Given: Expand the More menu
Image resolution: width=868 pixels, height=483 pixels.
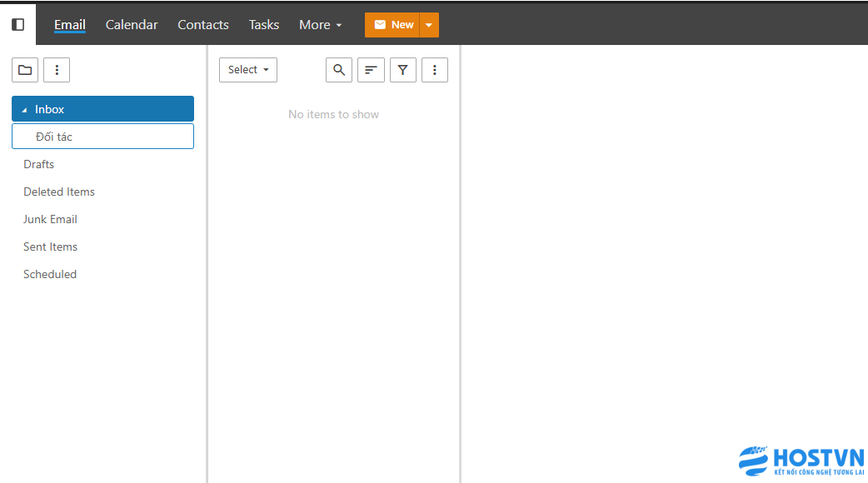Looking at the screenshot, I should click(320, 25).
